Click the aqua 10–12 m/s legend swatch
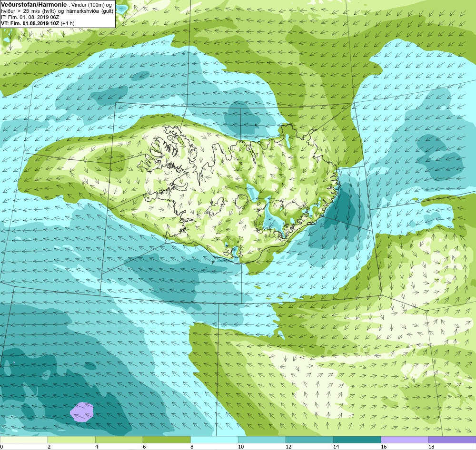476x450 pixels. click(262, 440)
